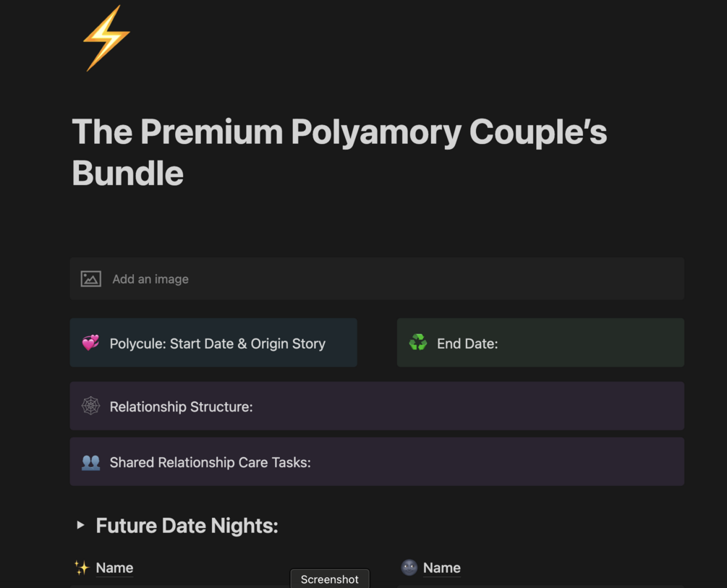The image size is (727, 588).
Task: Select the 'Add an image' text
Action: point(150,279)
